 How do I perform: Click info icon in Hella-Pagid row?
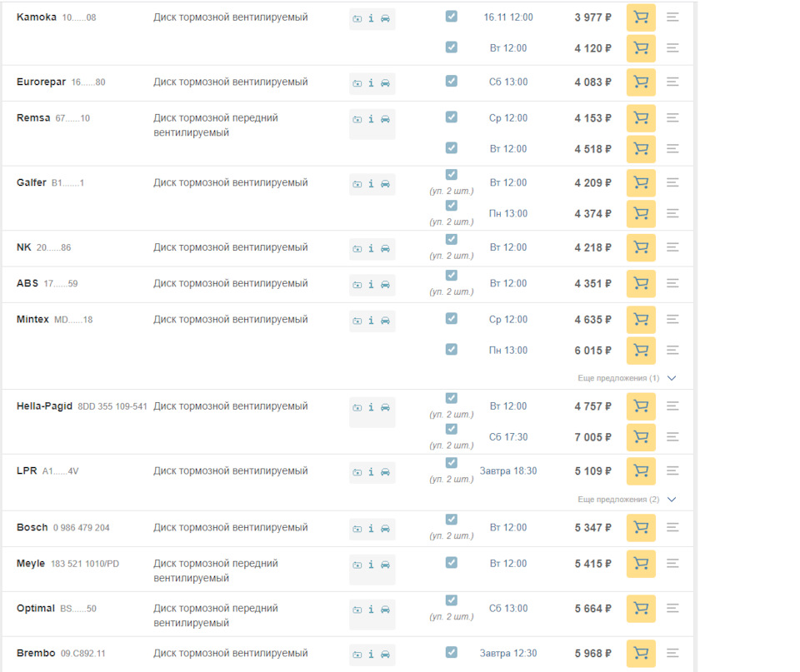pos(371,407)
